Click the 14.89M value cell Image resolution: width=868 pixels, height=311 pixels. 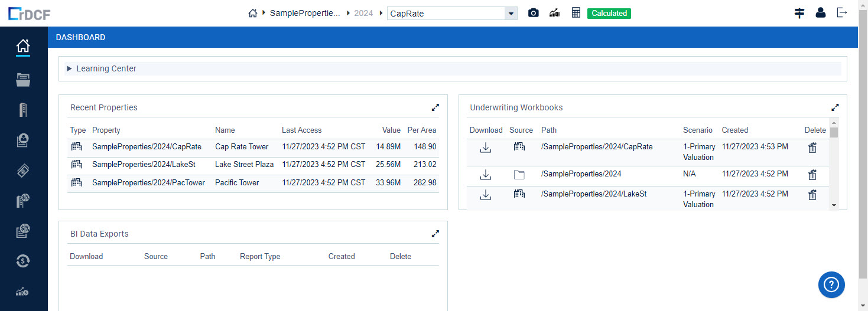pos(388,147)
